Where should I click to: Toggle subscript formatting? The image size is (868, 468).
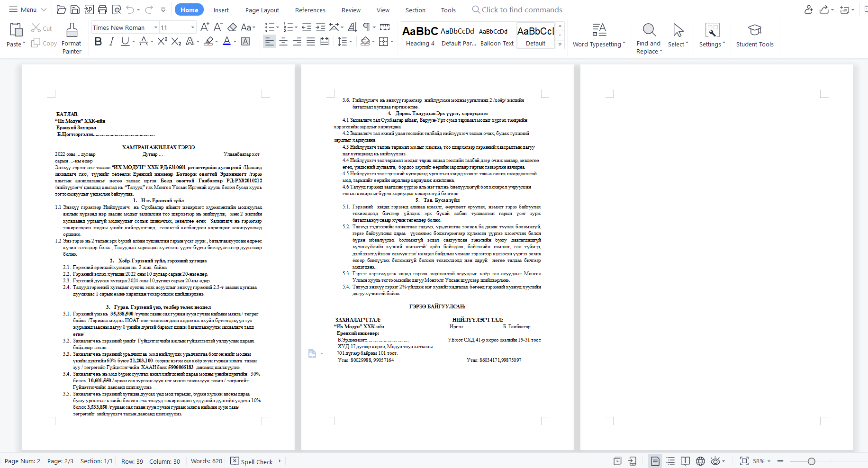click(x=176, y=42)
